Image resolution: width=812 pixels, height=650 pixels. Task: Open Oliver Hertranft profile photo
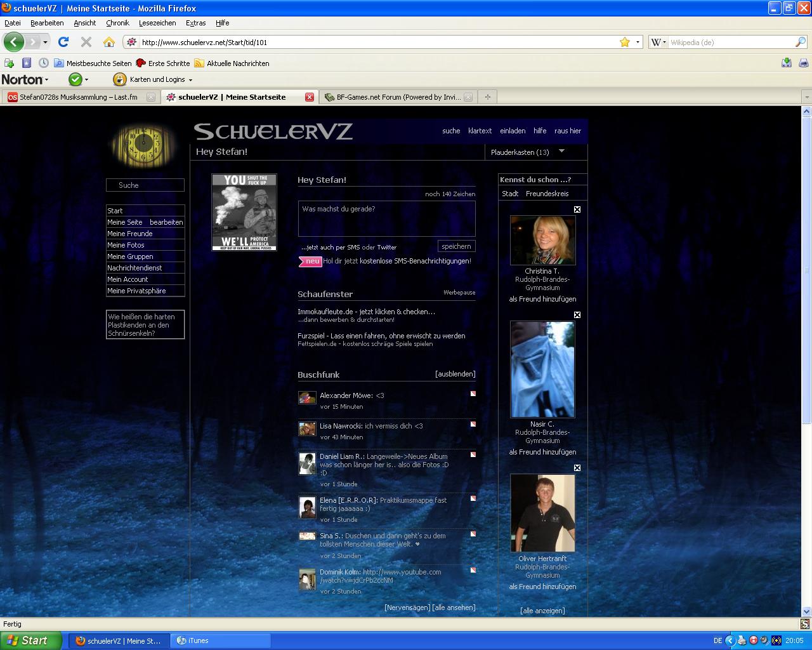click(x=543, y=513)
